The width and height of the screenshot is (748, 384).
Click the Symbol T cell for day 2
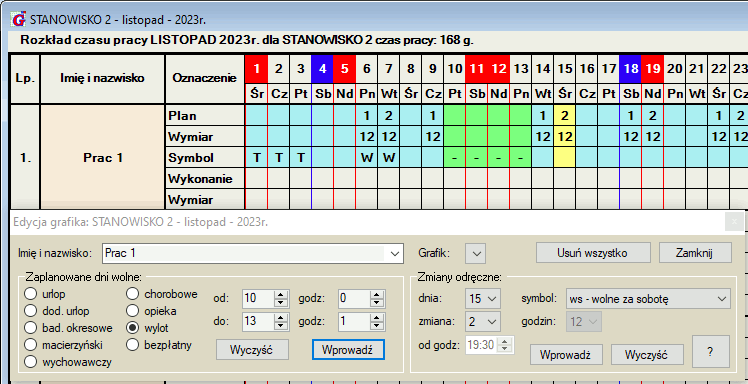279,157
